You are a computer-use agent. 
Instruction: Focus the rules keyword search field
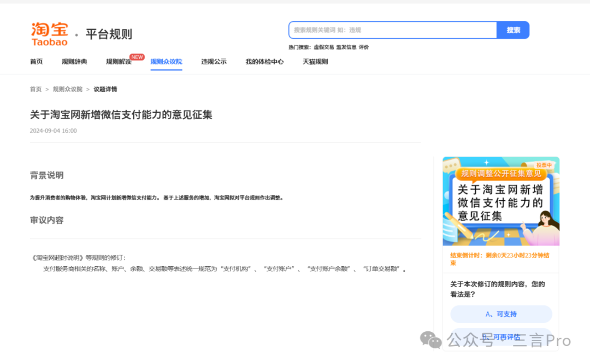[392, 30]
